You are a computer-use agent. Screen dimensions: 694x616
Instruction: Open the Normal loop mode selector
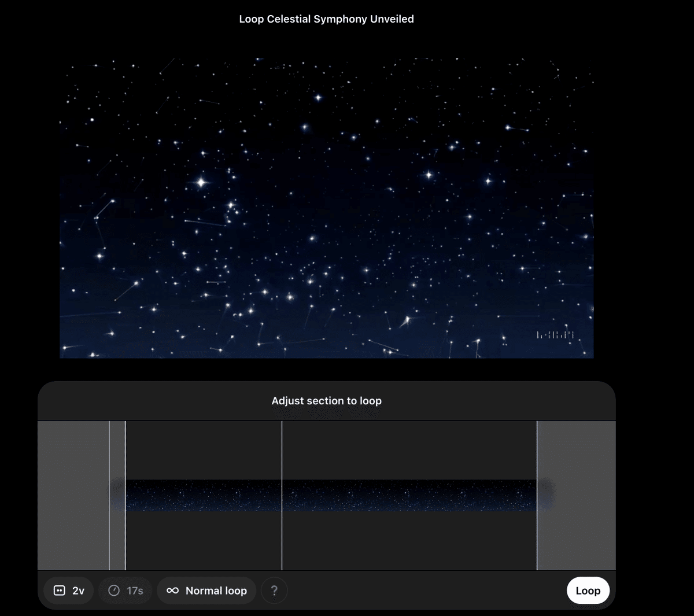206,591
